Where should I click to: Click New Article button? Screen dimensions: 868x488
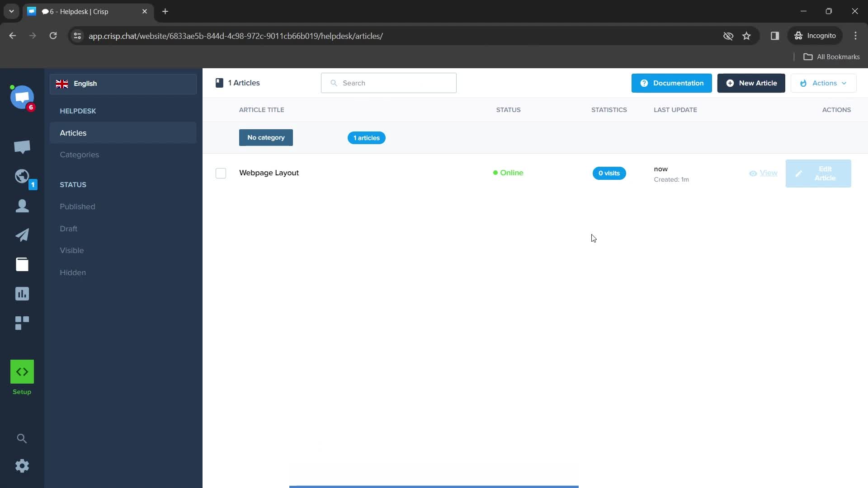point(751,83)
